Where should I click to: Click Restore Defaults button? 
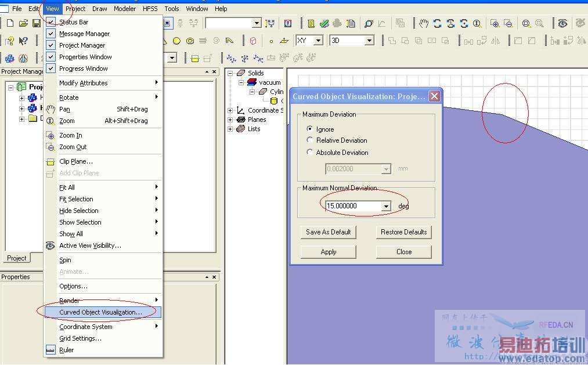pos(403,232)
